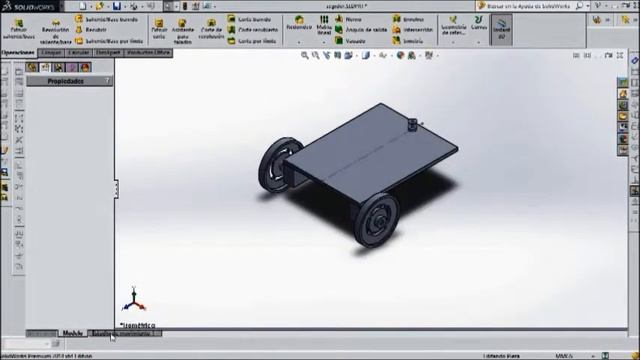Viewport: 640px width, 360px height.
Task: Click the SolidWorks logo menu
Action: point(29,7)
